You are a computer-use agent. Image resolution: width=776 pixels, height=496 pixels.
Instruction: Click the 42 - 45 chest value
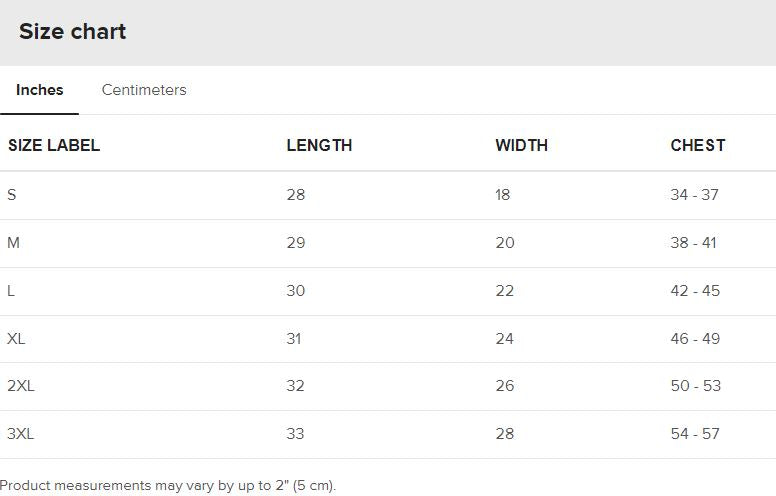click(694, 291)
